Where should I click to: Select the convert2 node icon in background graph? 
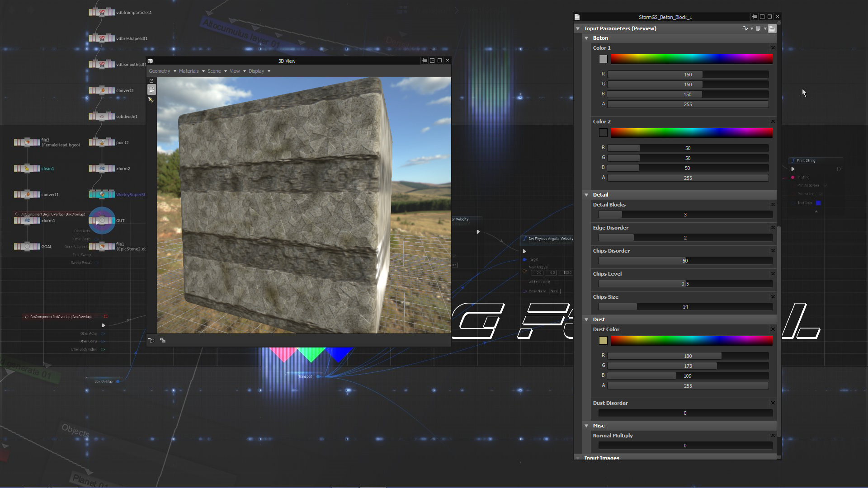pyautogui.click(x=102, y=90)
